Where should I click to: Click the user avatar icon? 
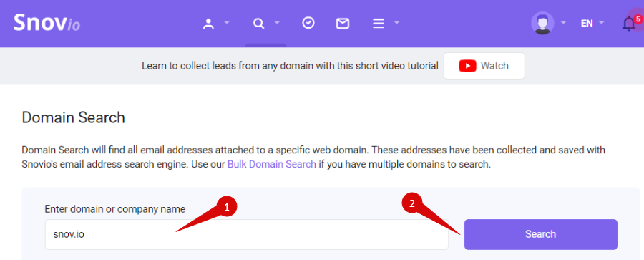[542, 23]
